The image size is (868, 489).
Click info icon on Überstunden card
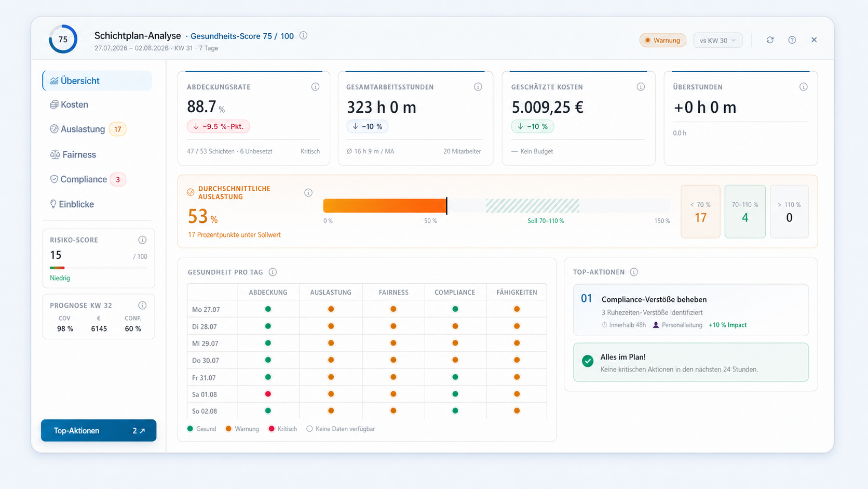click(x=804, y=87)
